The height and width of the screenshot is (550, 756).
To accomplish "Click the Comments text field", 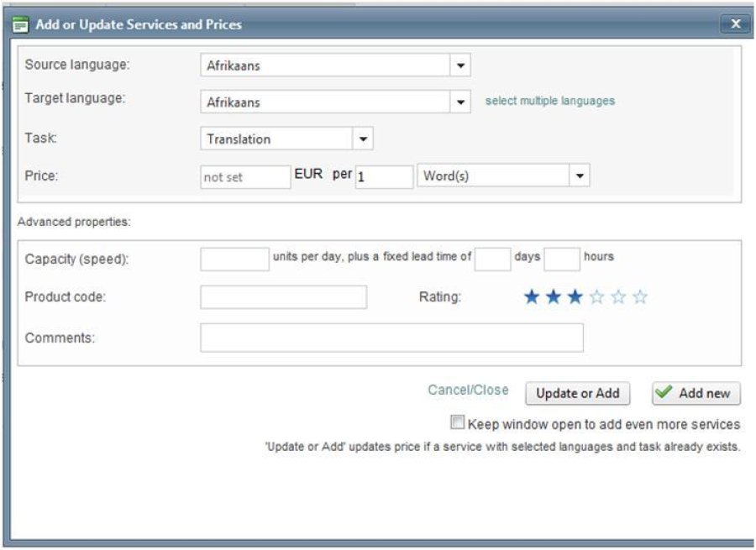I will (391, 338).
